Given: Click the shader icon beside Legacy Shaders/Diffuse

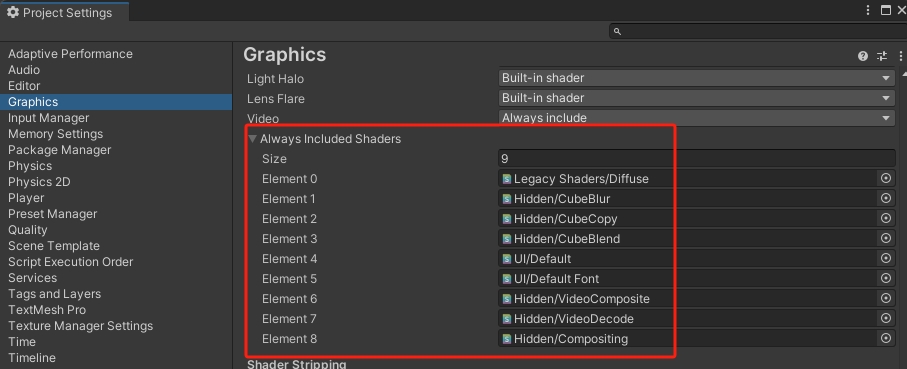Looking at the screenshot, I should [x=507, y=179].
